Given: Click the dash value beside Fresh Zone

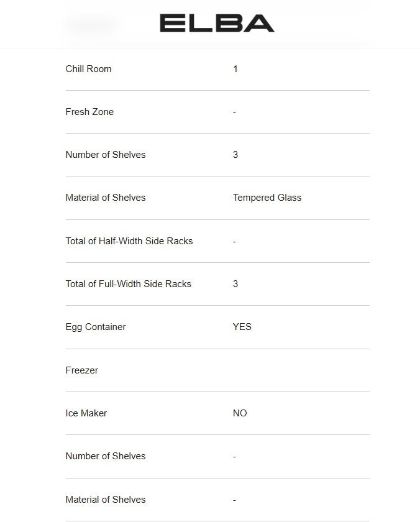Looking at the screenshot, I should [234, 112].
